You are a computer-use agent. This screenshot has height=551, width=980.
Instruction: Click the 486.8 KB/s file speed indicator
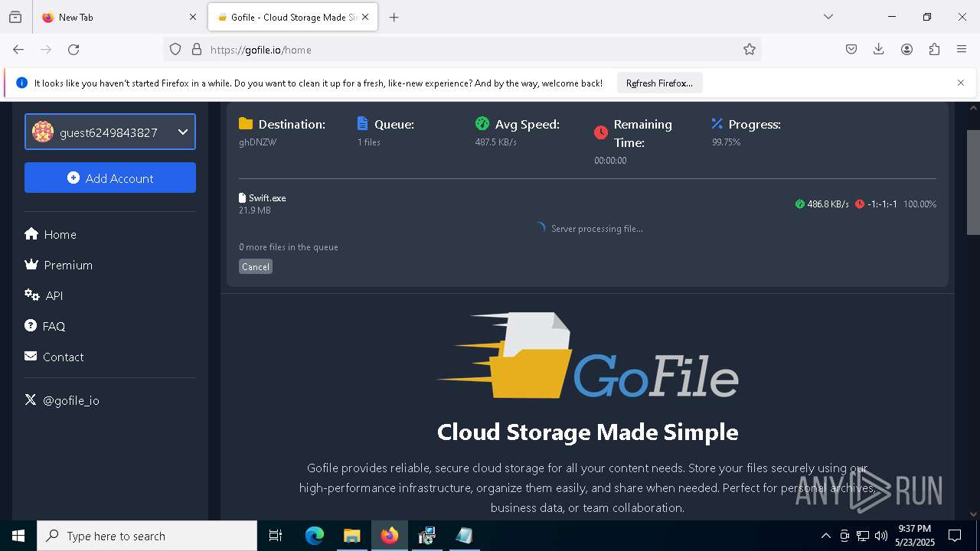tap(822, 204)
